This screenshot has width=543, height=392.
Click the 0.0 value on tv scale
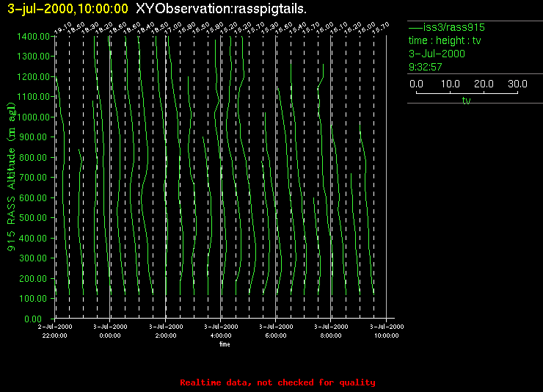[416, 84]
